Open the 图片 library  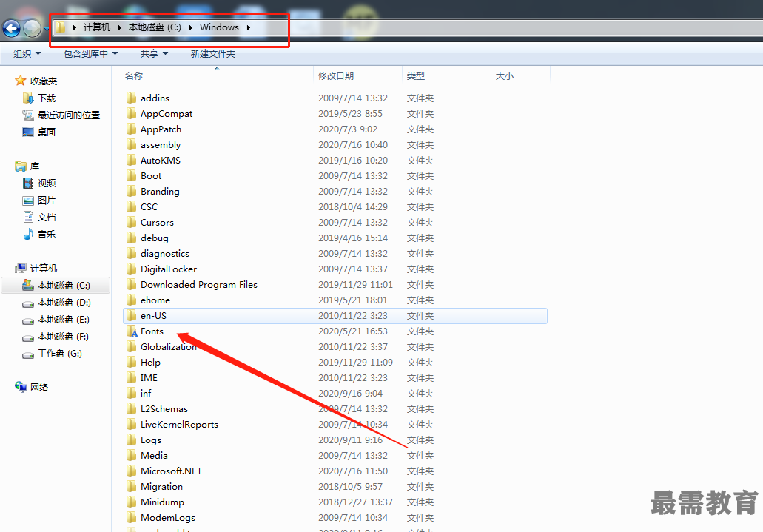click(x=47, y=200)
